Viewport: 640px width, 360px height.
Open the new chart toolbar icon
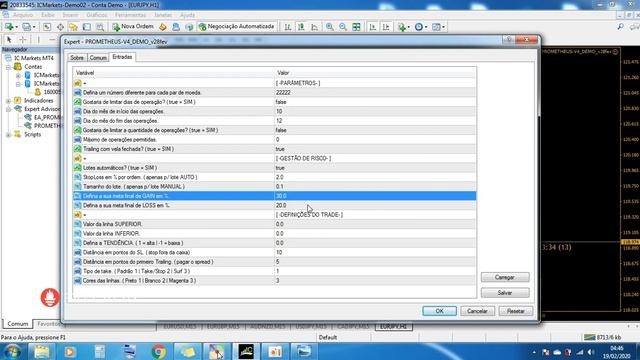9,27
